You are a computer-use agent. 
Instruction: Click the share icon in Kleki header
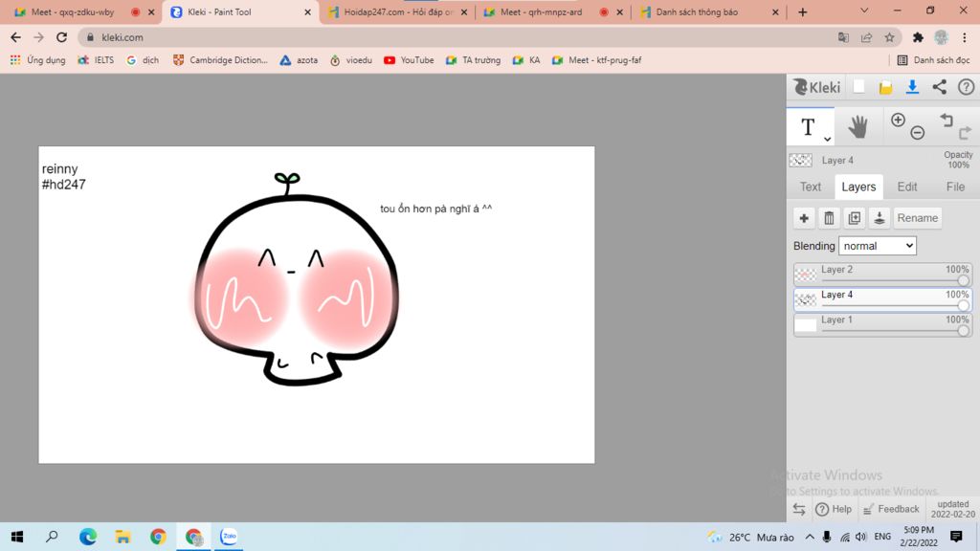[940, 87]
